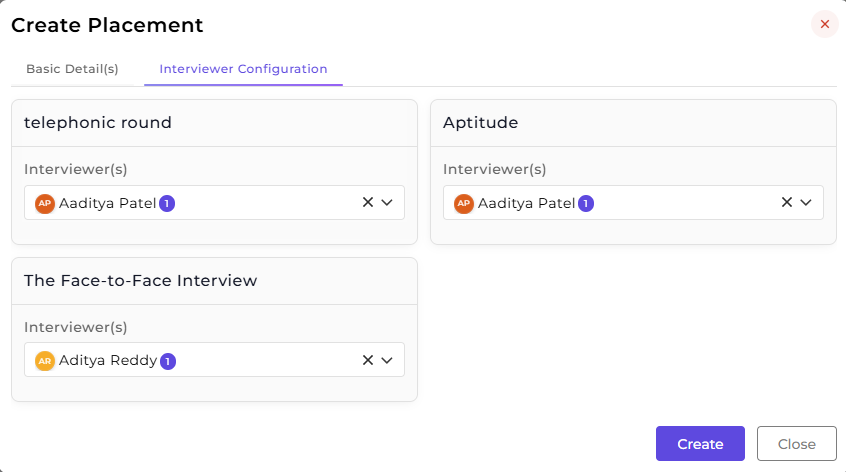Click the AR avatar for Aditya Reddy

coord(45,361)
